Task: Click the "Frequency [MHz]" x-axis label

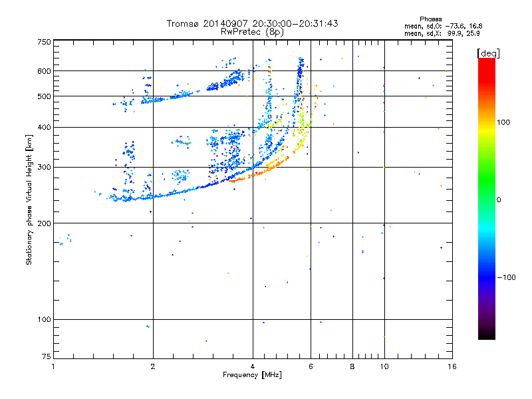Action: [252, 375]
